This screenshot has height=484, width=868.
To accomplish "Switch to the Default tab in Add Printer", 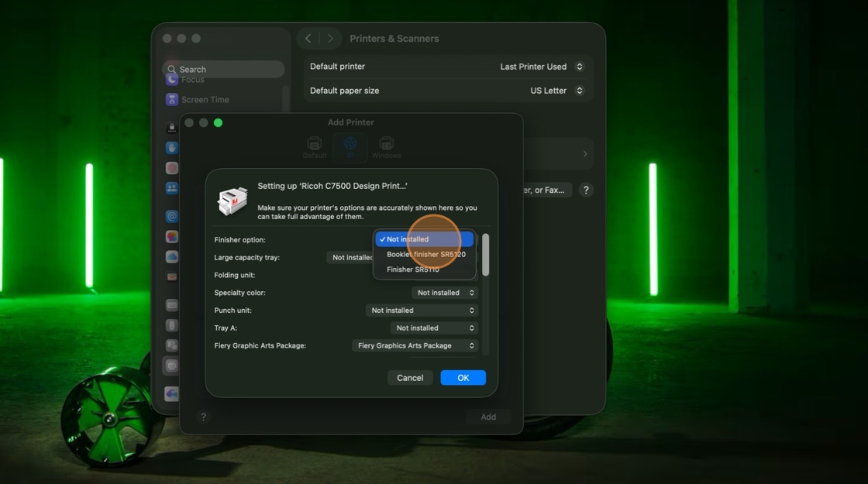I will [x=315, y=148].
